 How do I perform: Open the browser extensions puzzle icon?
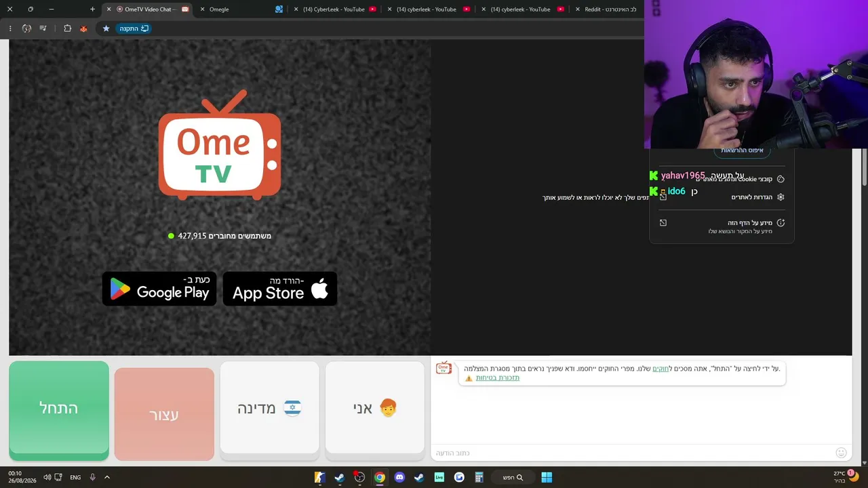pyautogui.click(x=67, y=28)
